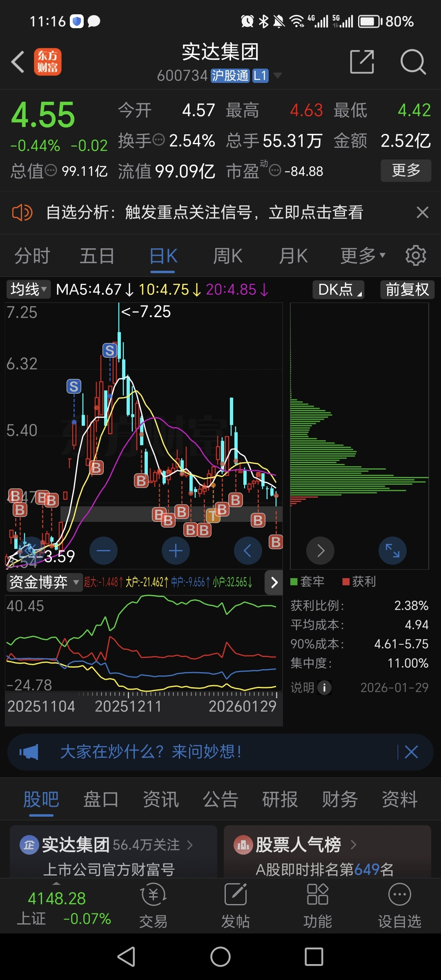This screenshot has width=441, height=980.
Task: Tap 平均成本 value 4.94
Action: click(416, 625)
